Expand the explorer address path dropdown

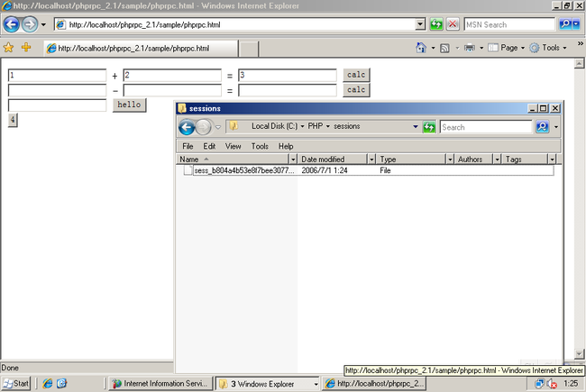pyautogui.click(x=416, y=127)
